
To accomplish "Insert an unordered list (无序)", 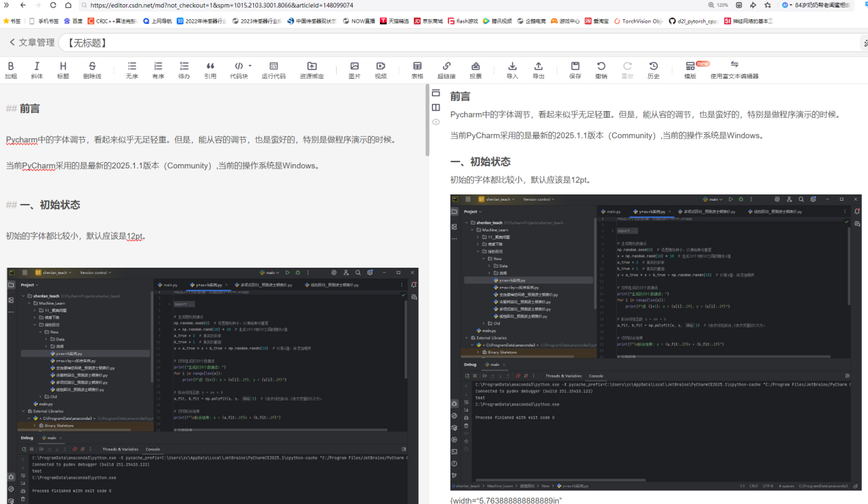I will click(132, 70).
